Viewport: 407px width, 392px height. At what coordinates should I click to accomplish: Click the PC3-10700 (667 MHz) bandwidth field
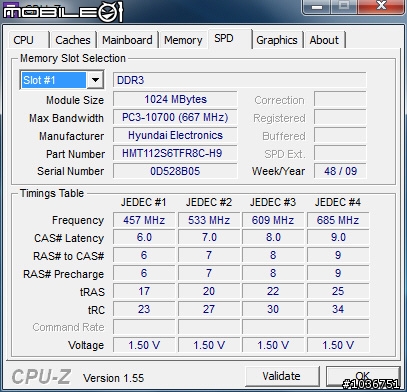click(175, 117)
